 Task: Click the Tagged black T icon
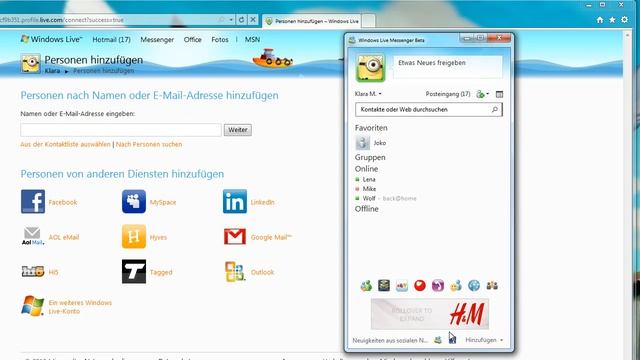134,271
